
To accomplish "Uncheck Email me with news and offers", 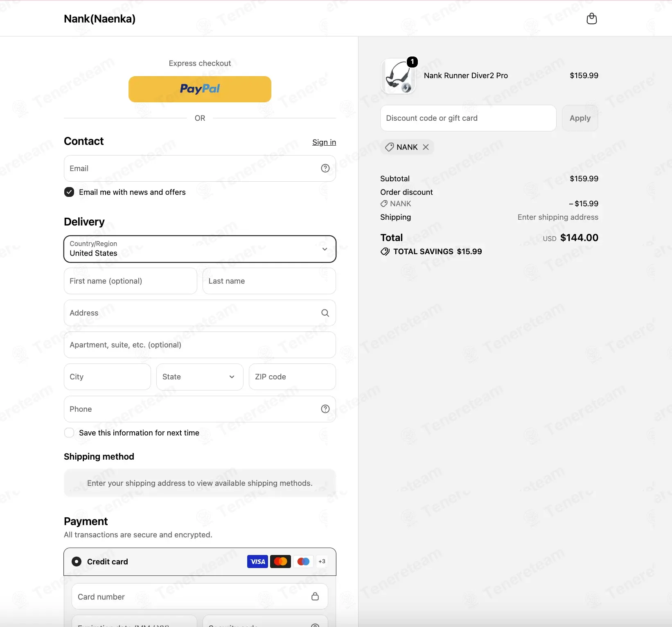I will click(x=69, y=192).
